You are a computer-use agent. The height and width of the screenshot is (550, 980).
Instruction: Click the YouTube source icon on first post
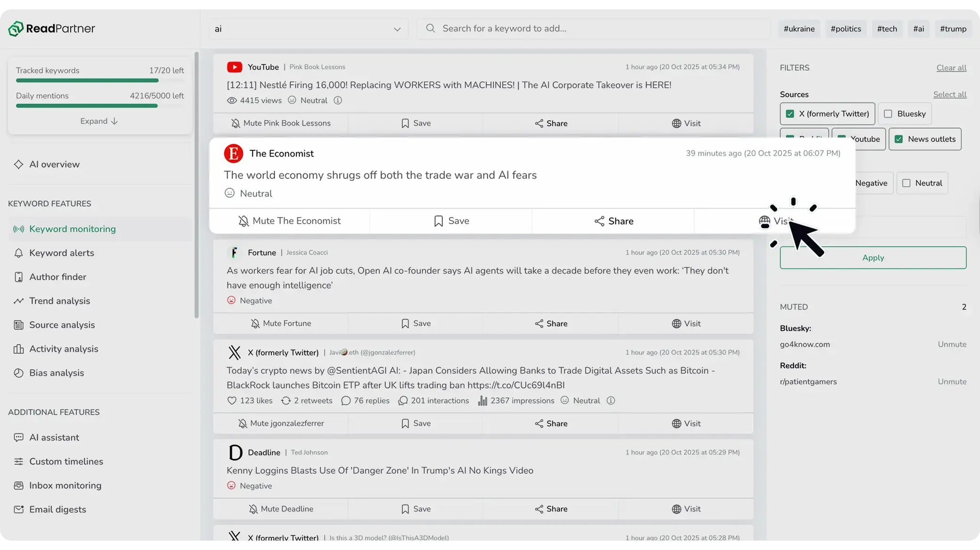pyautogui.click(x=234, y=67)
